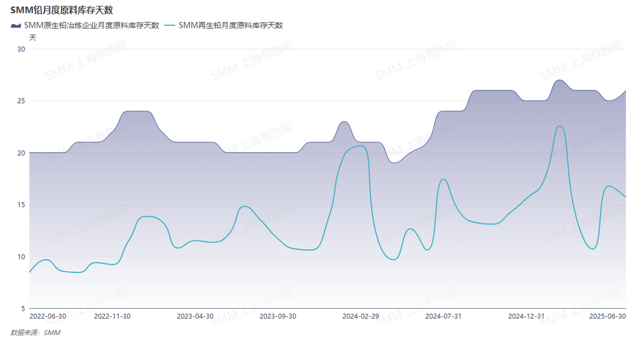Click the y-axis unit label 天
644x342 pixels.
pos(33,38)
